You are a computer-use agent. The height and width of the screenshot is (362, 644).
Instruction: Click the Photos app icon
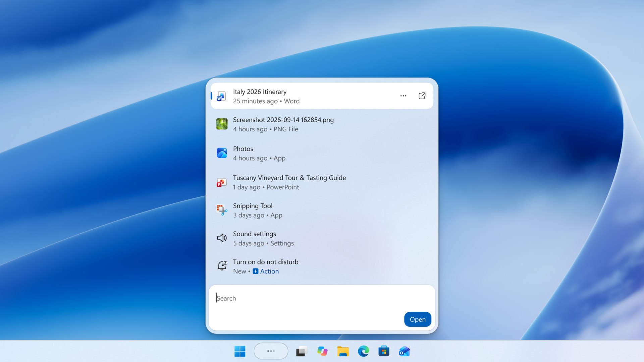(222, 153)
